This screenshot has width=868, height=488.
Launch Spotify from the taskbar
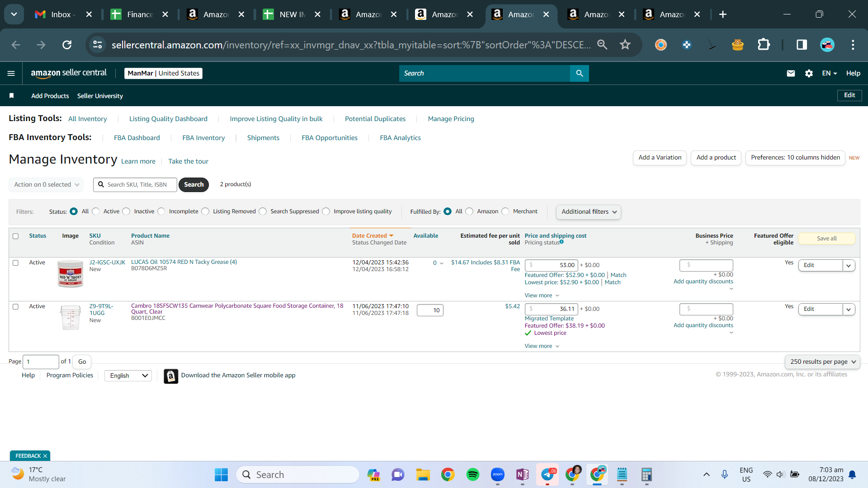click(x=472, y=474)
